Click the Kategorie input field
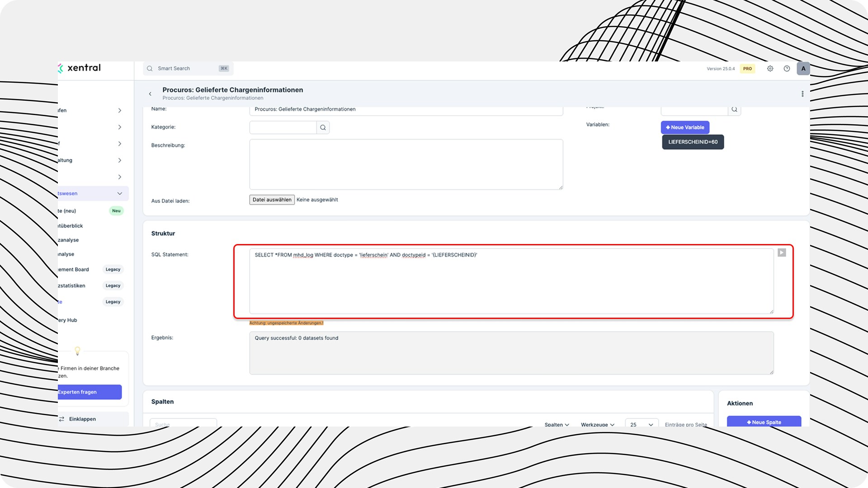Image resolution: width=868 pixels, height=488 pixels. click(283, 127)
